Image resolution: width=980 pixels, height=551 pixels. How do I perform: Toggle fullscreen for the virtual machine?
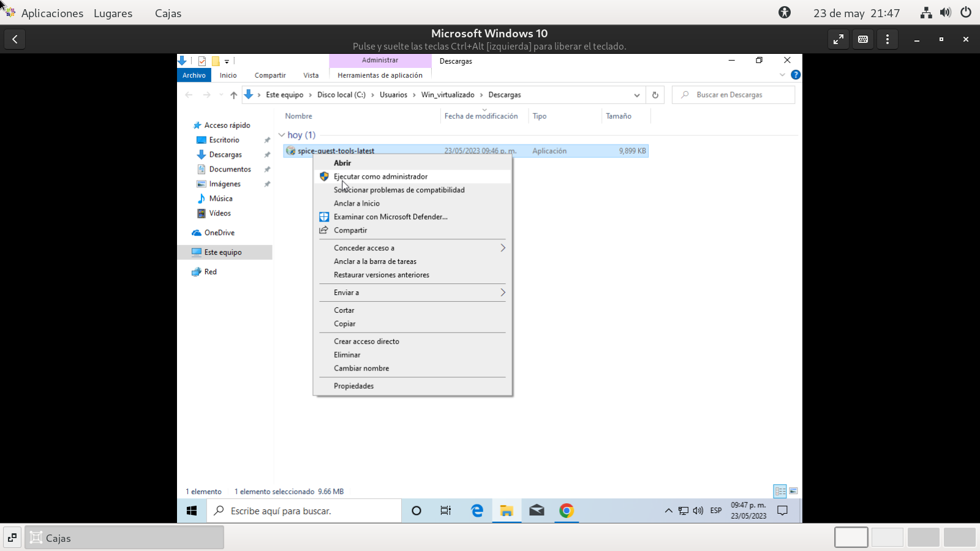839,39
